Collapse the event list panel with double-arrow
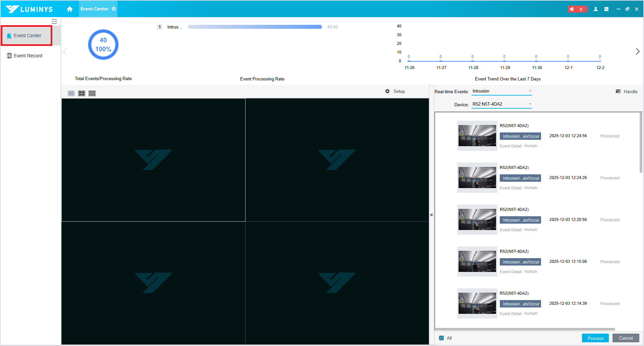The image size is (644, 346). [x=432, y=215]
